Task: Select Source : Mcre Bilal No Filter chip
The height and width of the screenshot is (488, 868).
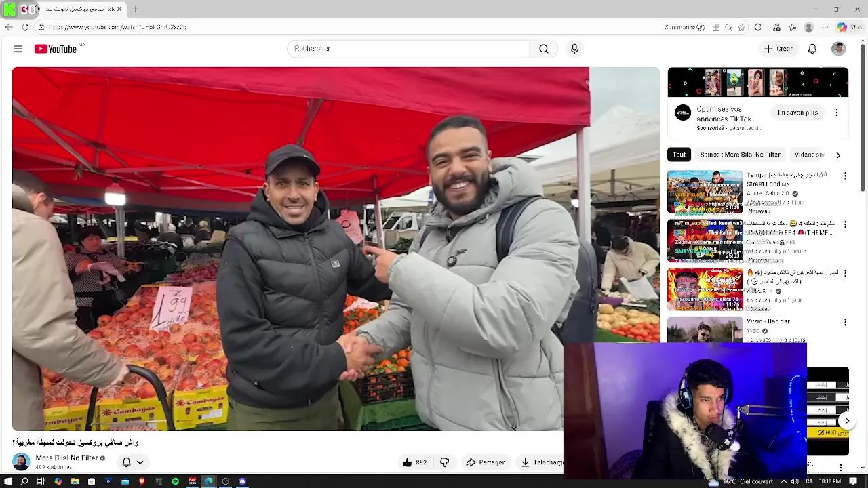Action: click(x=740, y=155)
